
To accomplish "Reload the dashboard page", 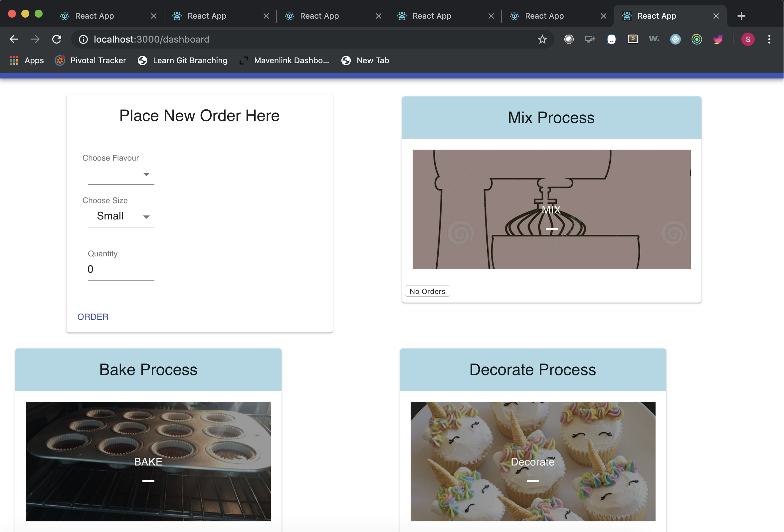I will (57, 40).
